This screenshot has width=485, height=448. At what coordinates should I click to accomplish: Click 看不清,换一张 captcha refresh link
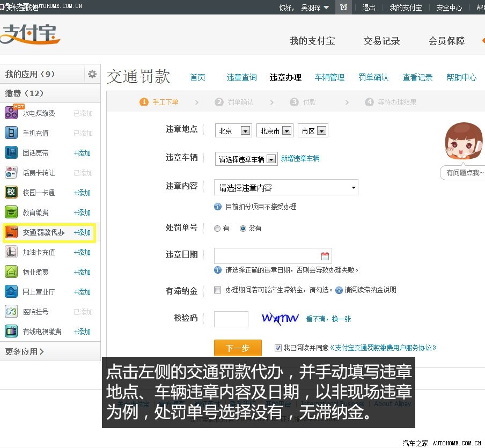coord(328,319)
